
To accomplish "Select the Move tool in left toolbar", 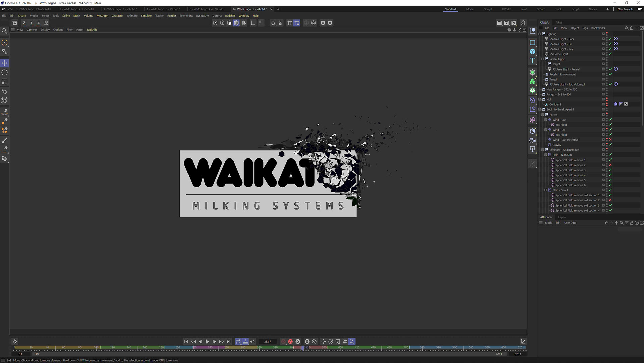I will tap(5, 63).
